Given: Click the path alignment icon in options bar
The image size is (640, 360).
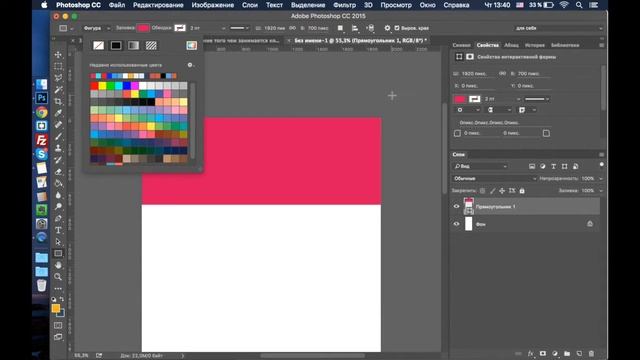Looking at the screenshot, I should (x=355, y=28).
